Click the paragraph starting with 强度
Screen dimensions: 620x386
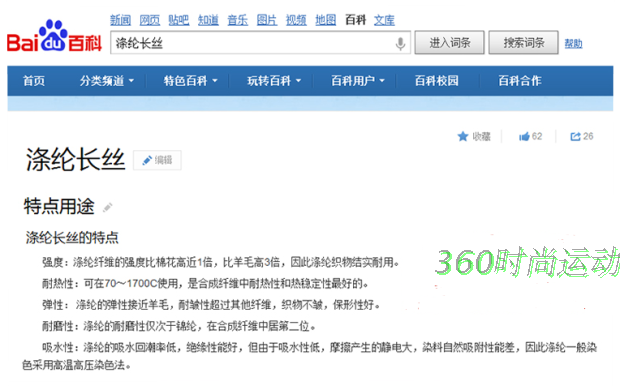(x=221, y=262)
